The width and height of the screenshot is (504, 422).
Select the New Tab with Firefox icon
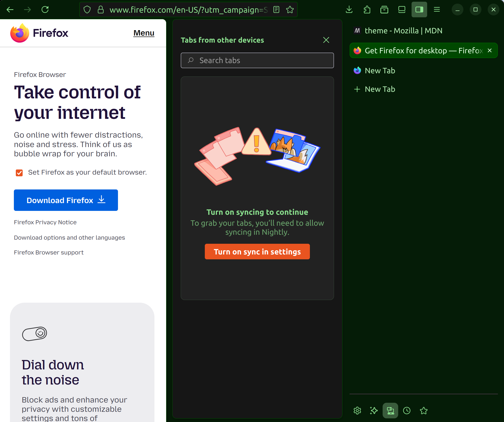380,71
